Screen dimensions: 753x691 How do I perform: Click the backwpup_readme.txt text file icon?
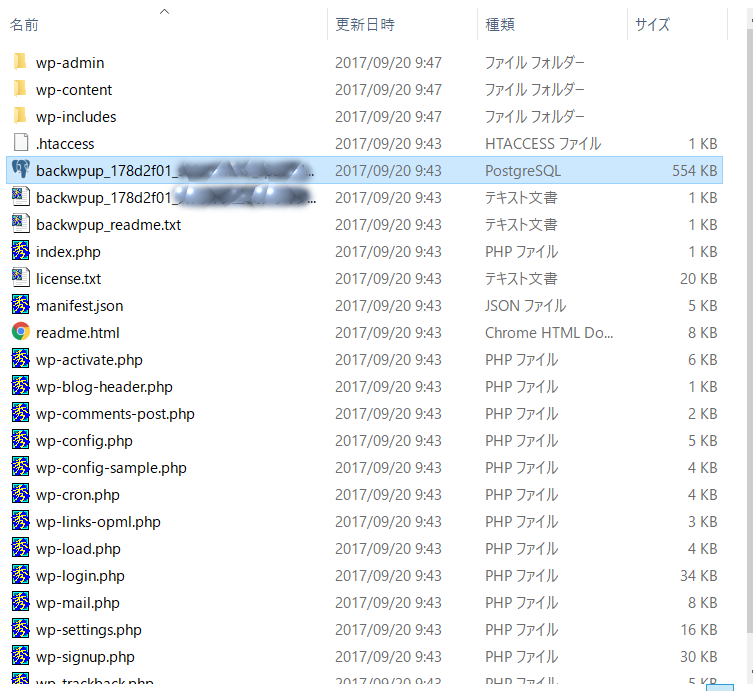(x=21, y=225)
